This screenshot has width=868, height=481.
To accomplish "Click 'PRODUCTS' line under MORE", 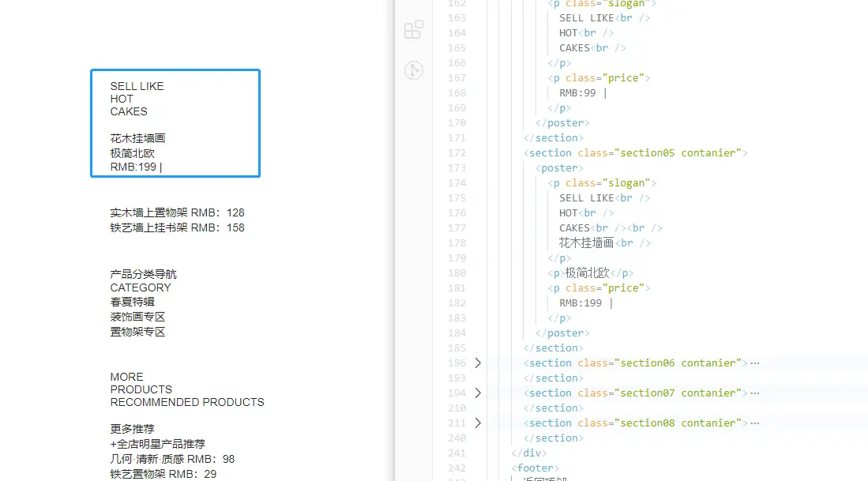I will pos(141,389).
